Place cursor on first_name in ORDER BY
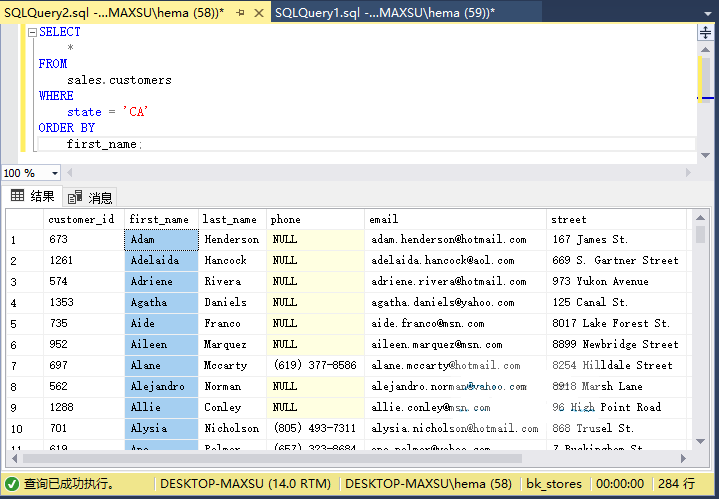The width and height of the screenshot is (719, 499). 102,144
